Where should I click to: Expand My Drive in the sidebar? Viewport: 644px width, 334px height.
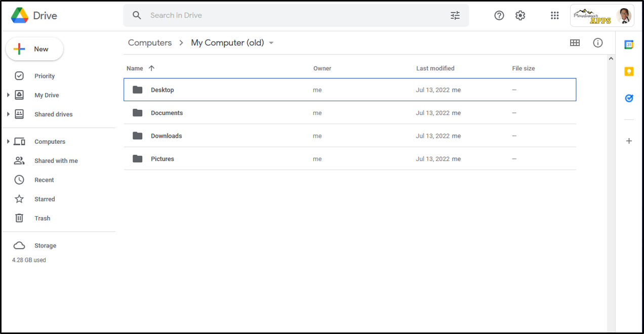click(9, 95)
